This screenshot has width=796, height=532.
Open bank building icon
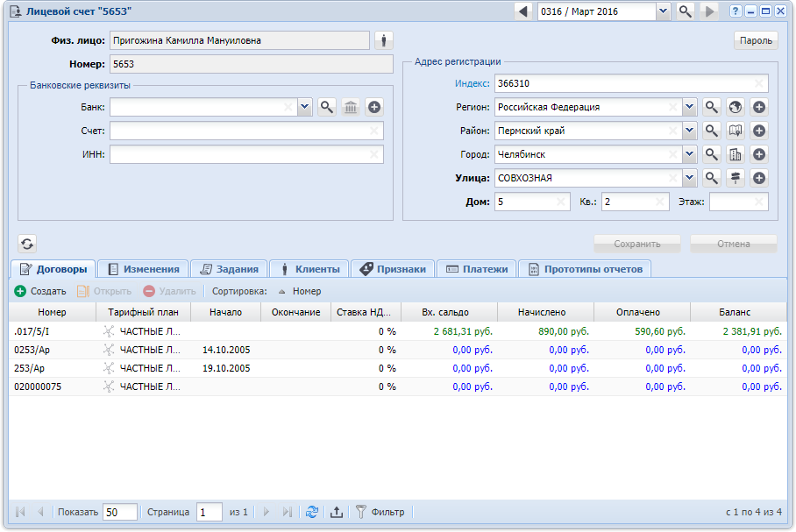pyautogui.click(x=351, y=107)
